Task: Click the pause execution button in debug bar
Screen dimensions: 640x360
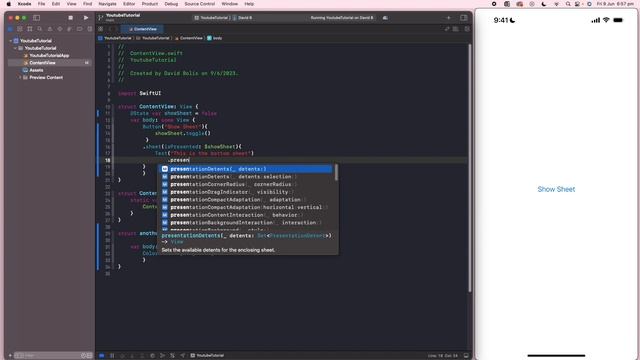Action: tap(112, 356)
